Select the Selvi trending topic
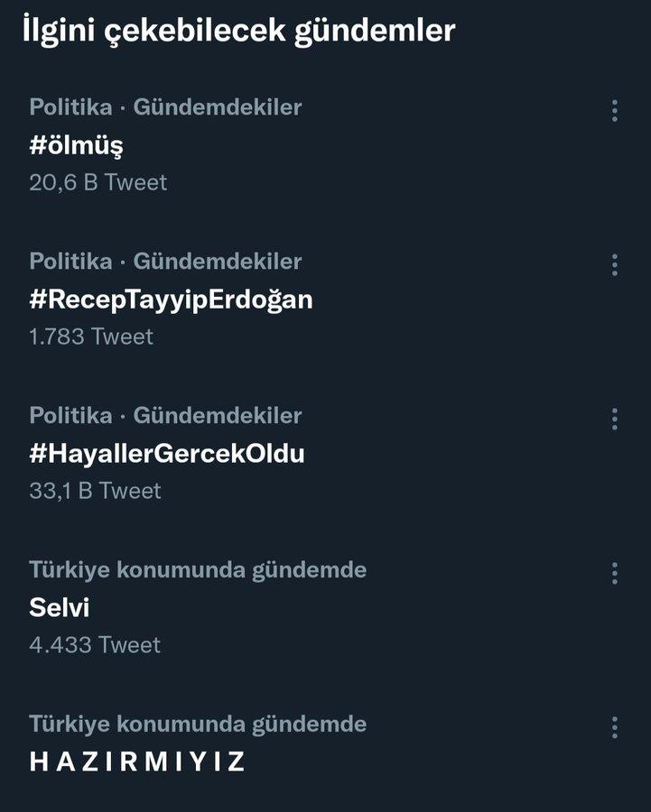Viewport: 651px width, 812px height. coord(59,608)
